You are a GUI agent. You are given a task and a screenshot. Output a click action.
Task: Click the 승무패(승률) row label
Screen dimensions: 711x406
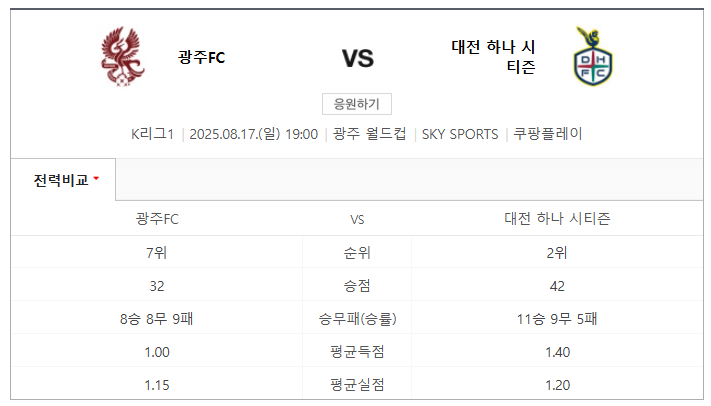pos(357,319)
